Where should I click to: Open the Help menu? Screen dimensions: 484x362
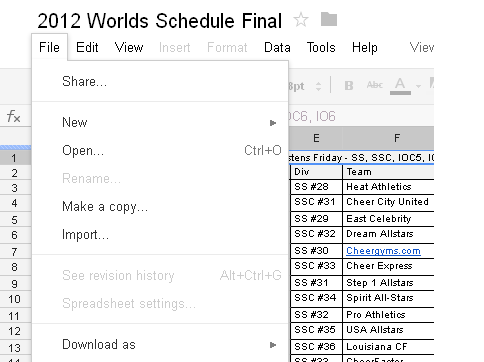[365, 47]
